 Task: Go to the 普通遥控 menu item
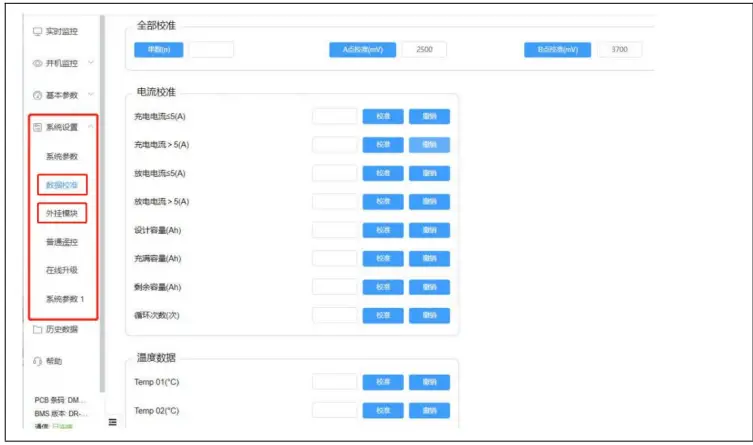[62, 242]
